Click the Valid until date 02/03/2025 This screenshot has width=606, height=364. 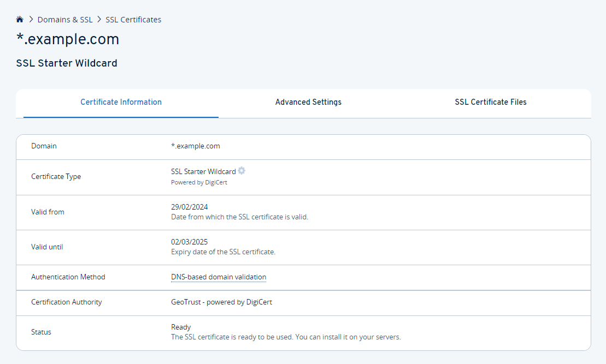point(189,242)
